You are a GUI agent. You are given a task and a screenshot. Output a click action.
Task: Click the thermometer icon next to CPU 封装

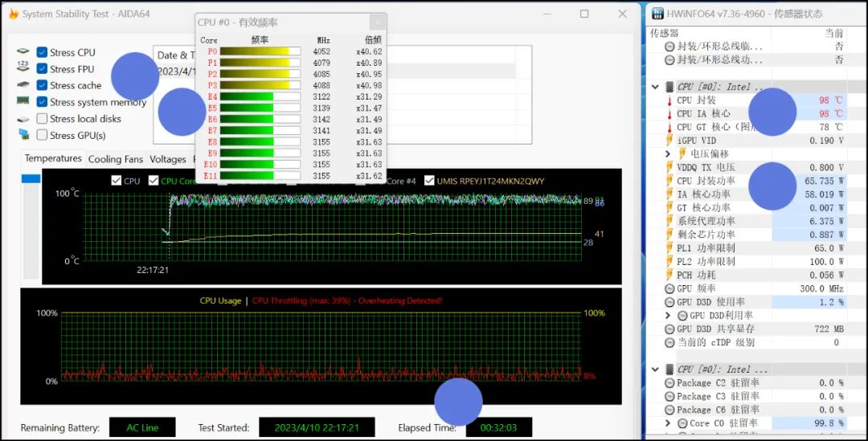click(x=669, y=100)
